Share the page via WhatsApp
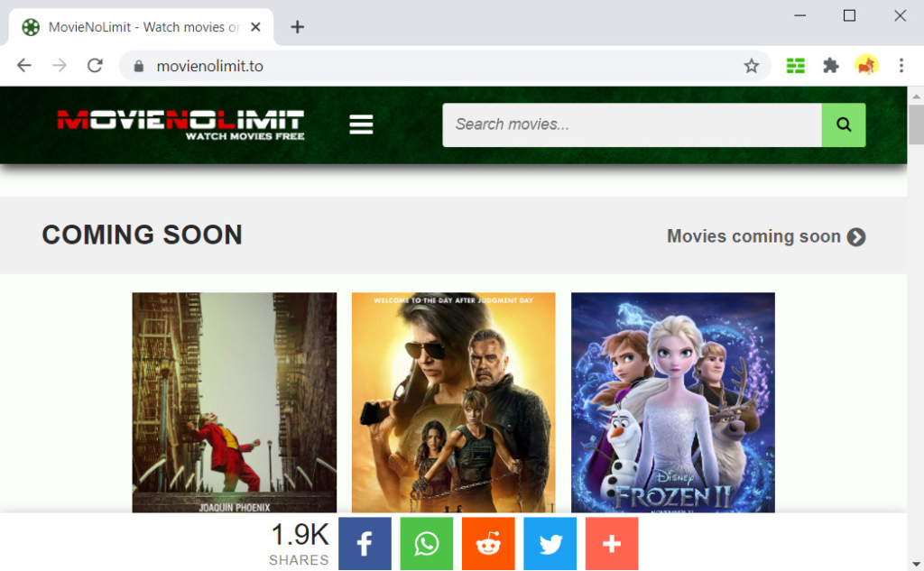This screenshot has height=571, width=924. [427, 543]
